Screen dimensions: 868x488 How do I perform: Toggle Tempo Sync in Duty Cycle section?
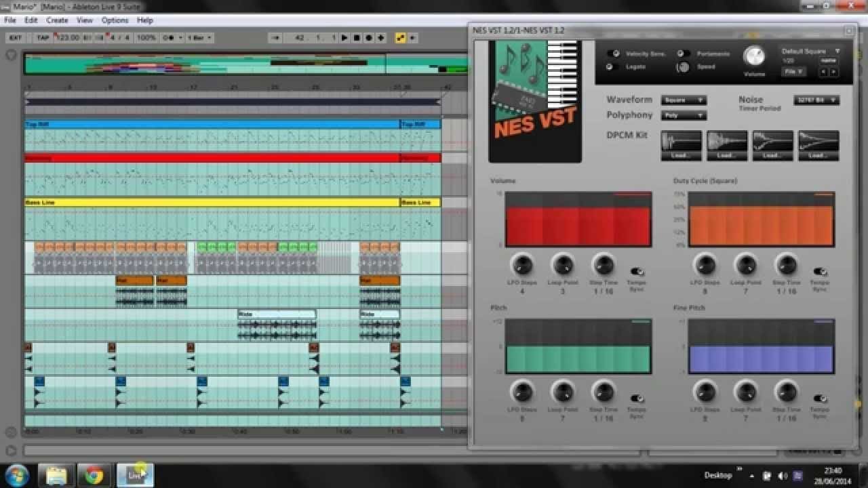click(821, 272)
